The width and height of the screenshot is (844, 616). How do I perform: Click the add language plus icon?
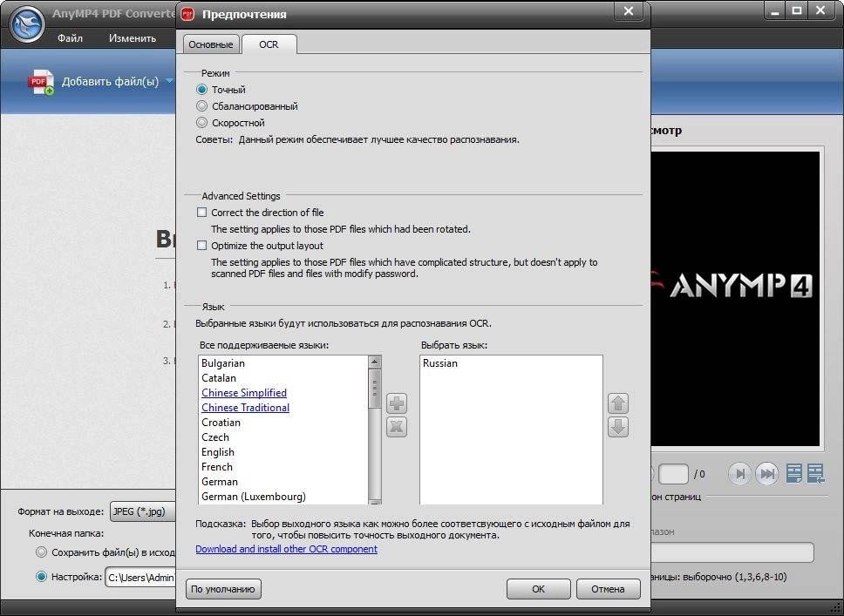(x=397, y=403)
